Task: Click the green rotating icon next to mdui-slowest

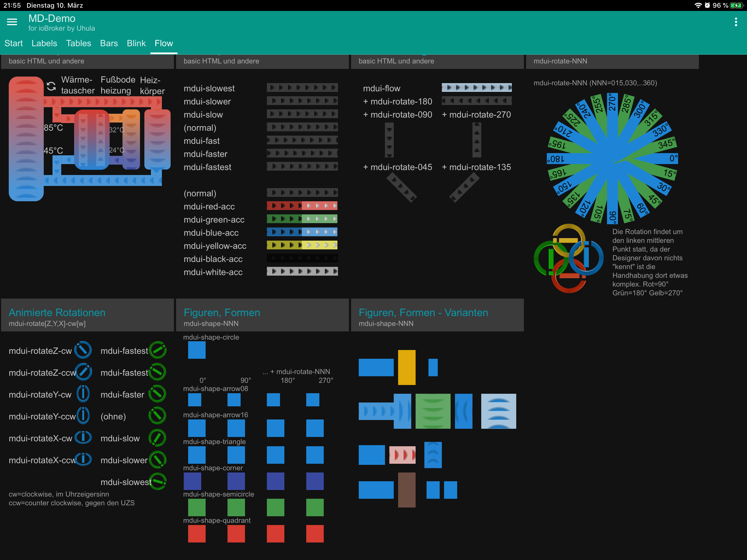Action: [x=158, y=481]
